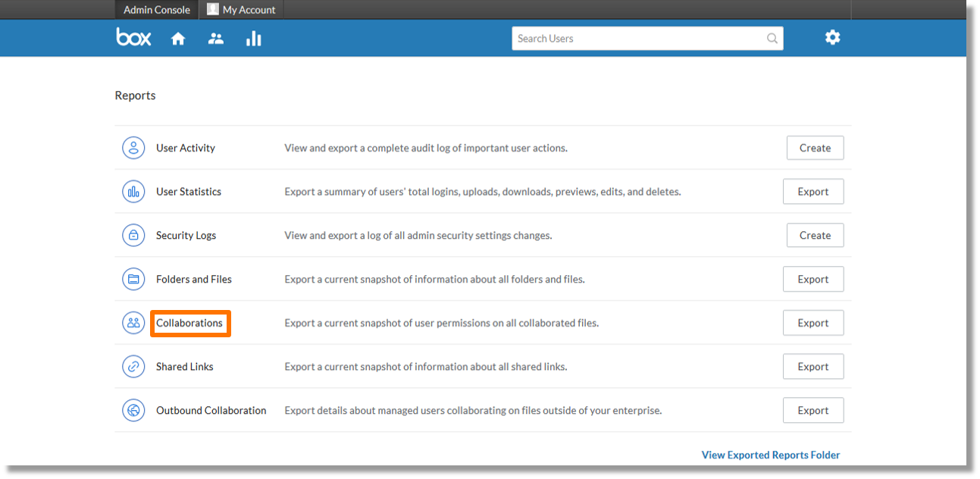Open the reports bar chart icon
Screen dimensions: 980x479
pyautogui.click(x=254, y=39)
